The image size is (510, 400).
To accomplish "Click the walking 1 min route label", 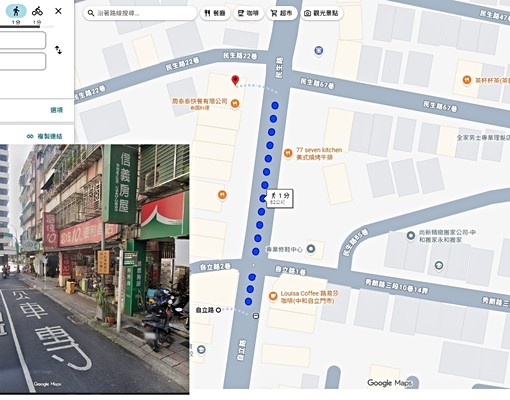I will pyautogui.click(x=280, y=199).
